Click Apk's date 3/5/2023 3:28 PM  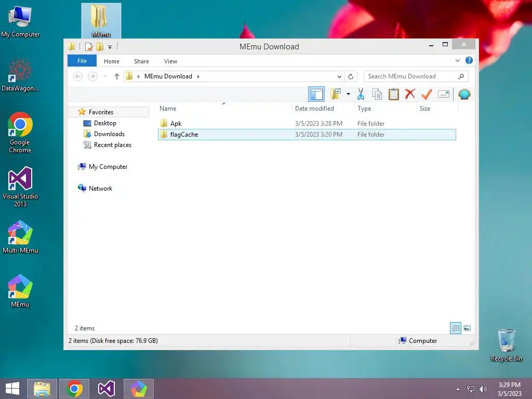click(x=318, y=124)
